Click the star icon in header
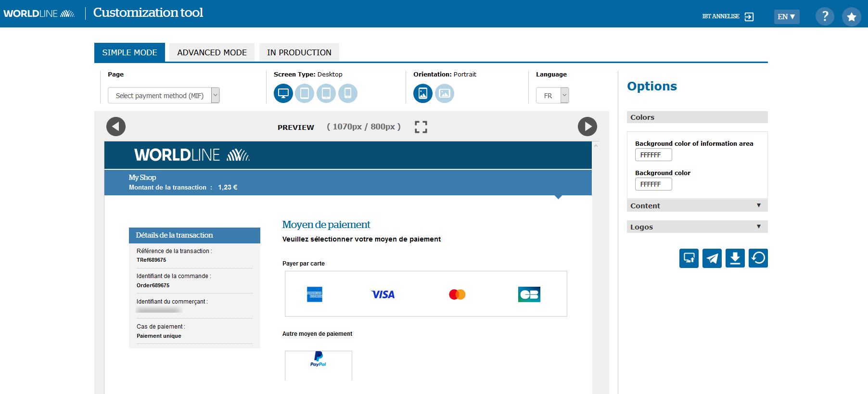The height and width of the screenshot is (394, 868). click(851, 17)
